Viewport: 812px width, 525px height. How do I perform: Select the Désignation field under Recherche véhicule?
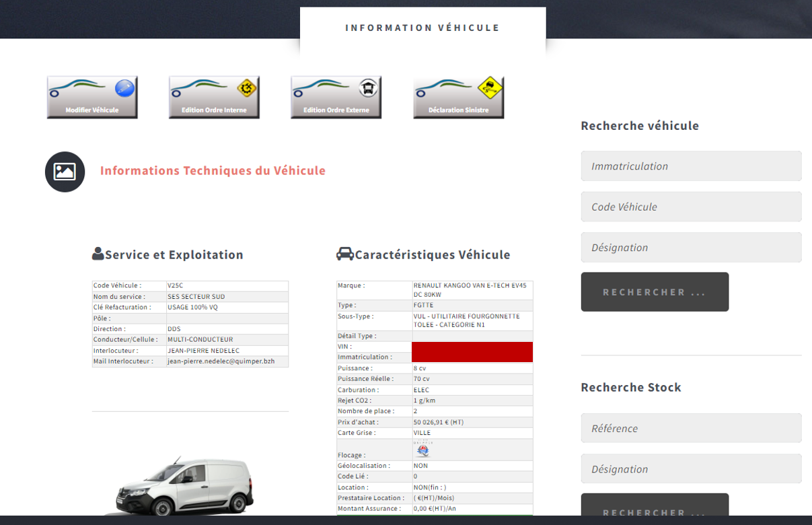click(691, 248)
